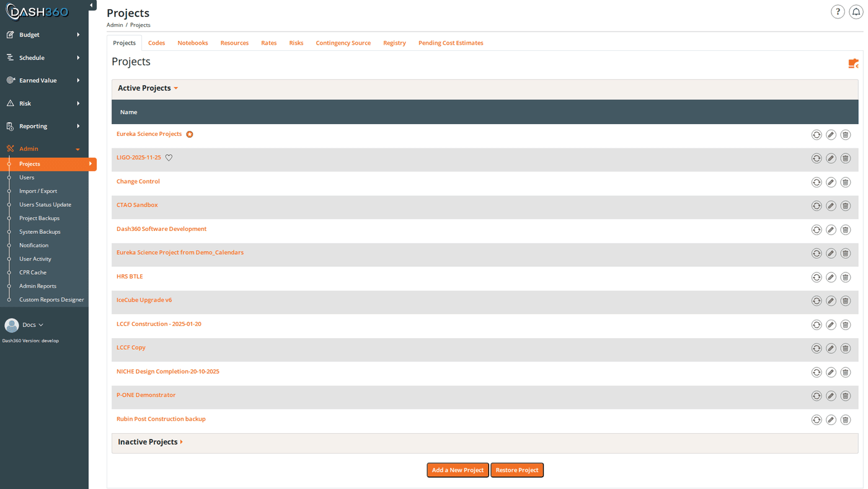The image size is (868, 489).
Task: Click Admin in the breadcrumb
Action: 115,25
